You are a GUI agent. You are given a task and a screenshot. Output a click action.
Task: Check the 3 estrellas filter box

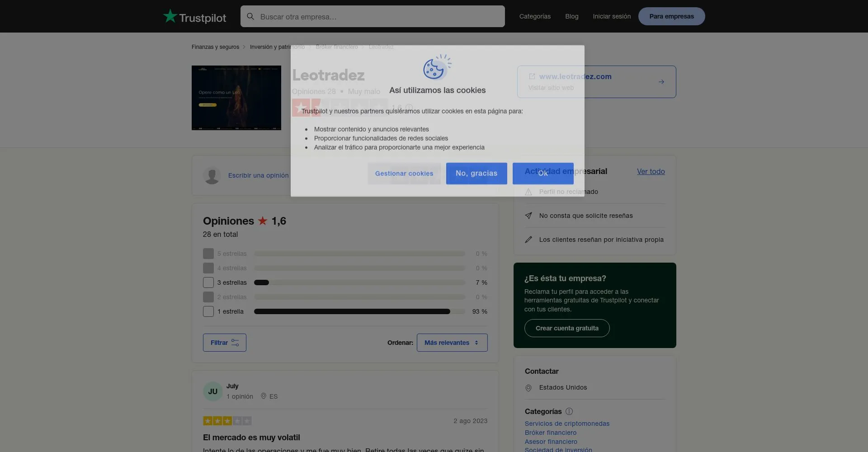click(x=208, y=282)
